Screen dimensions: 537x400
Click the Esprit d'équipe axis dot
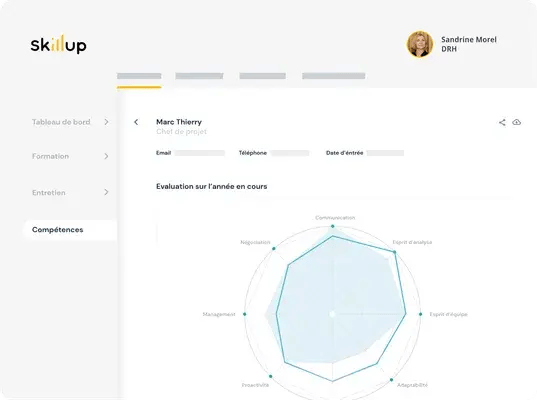[421, 314]
